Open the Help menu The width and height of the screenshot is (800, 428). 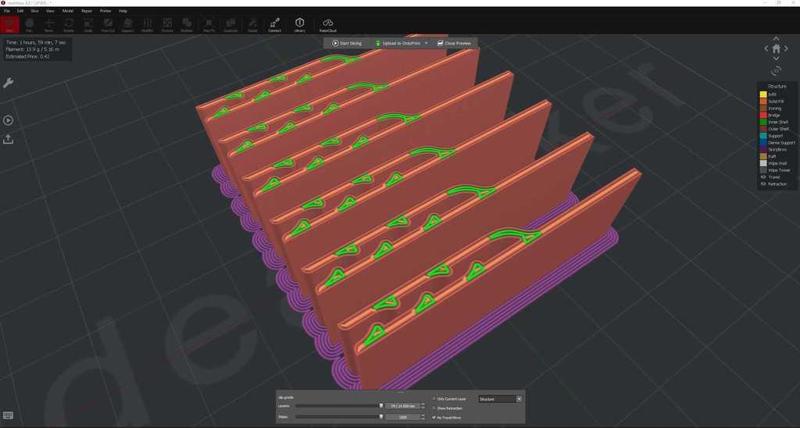(x=123, y=11)
